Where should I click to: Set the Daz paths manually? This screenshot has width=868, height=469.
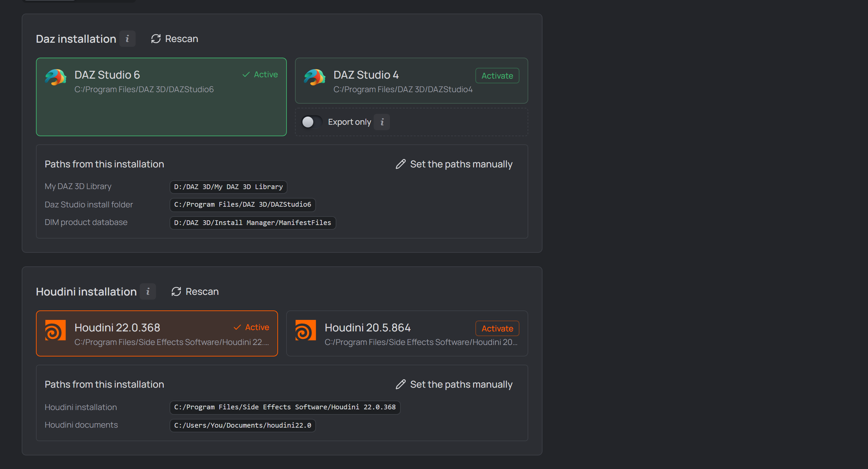pyautogui.click(x=454, y=164)
